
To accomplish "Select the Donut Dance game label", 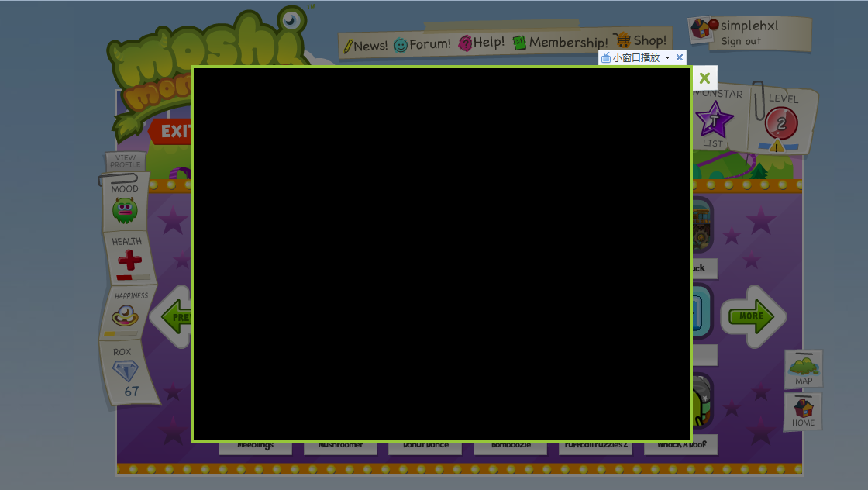I will [x=425, y=447].
